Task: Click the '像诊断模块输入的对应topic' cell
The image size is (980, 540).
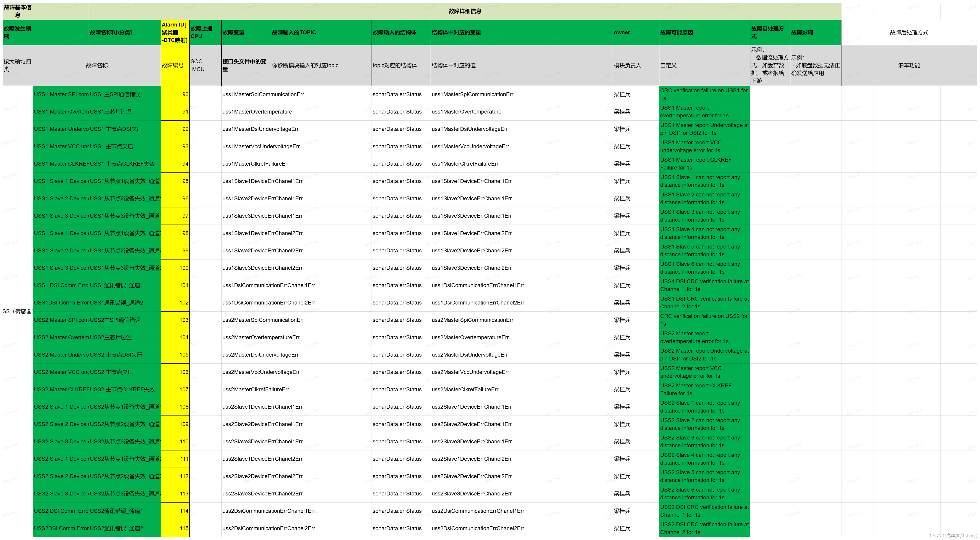Action: [x=321, y=66]
